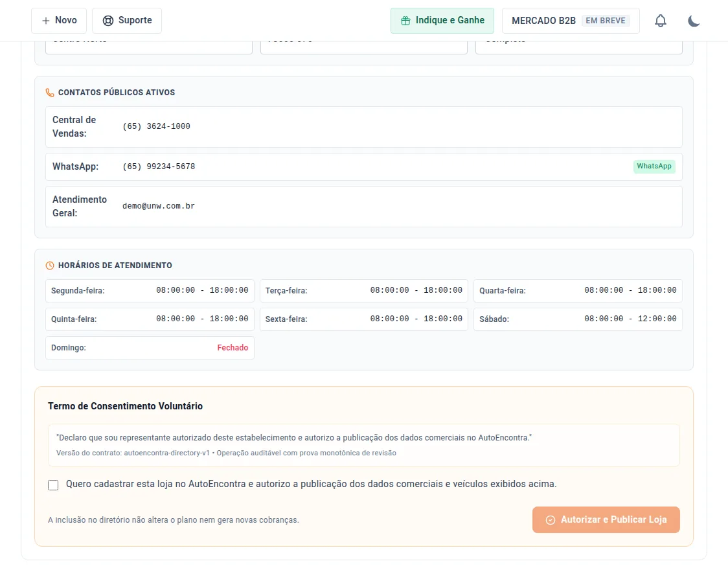
Task: Click the EM BREVE badge
Action: point(606,21)
